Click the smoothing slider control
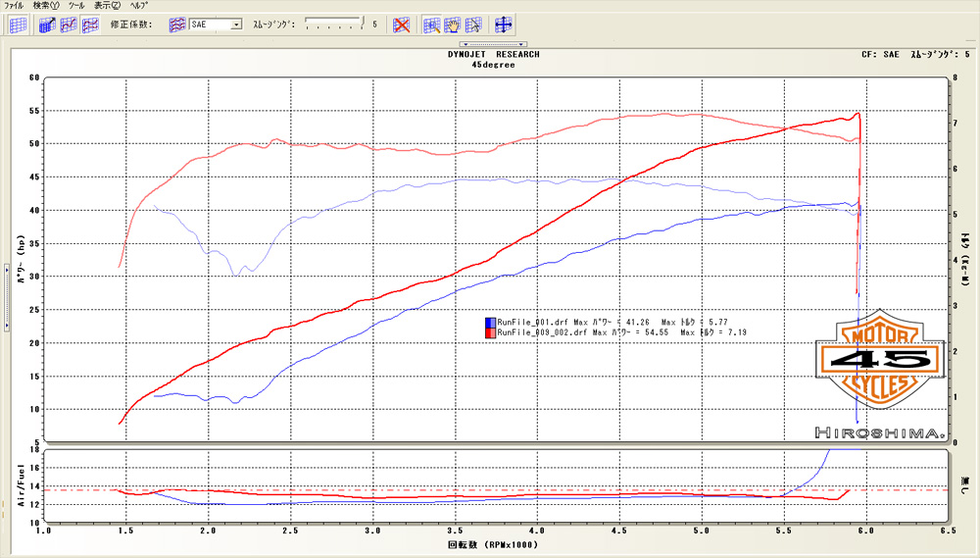This screenshot has height=558, width=980. [x=333, y=22]
